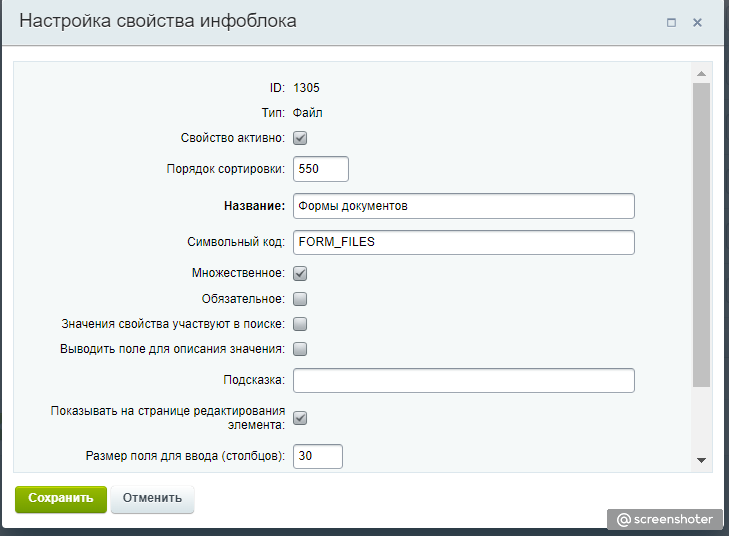Maximize the infoblock property settings dialog
Image resolution: width=729 pixels, height=536 pixels.
[x=671, y=22]
